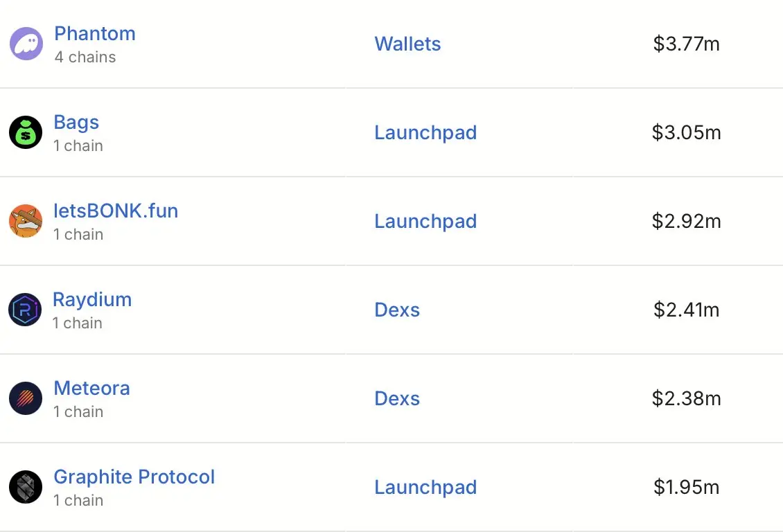The image size is (783, 532).
Task: Click the Phantom ghost logo icon
Action: coord(26,44)
